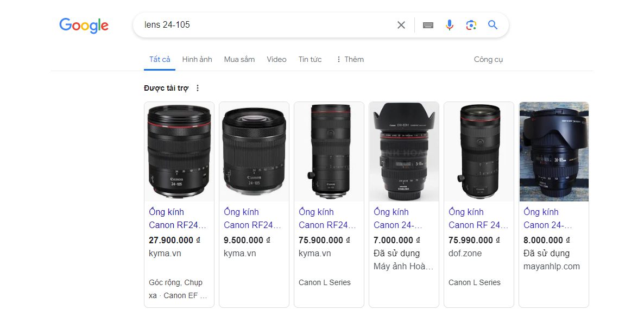Image resolution: width=644 pixels, height=322 pixels.
Task: Open the Ống kính link priced 75.900.000 đ
Action: (327, 218)
